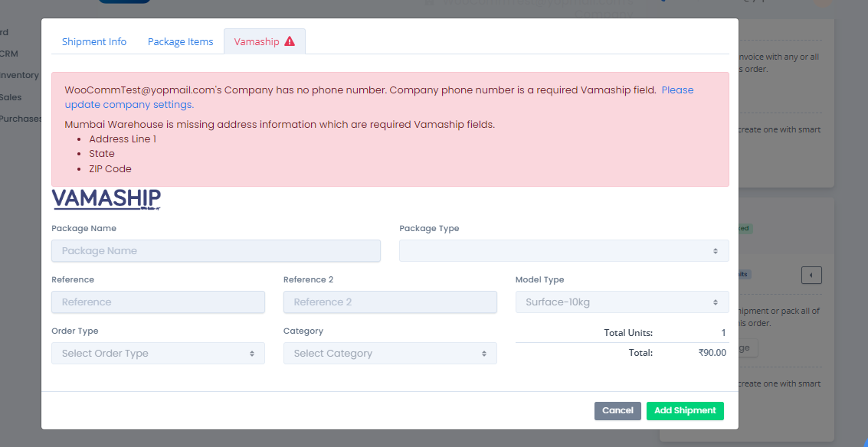Viewport: 868px width, 447px height.
Task: Click the 'Address Line 1' missing field text
Action: point(123,139)
